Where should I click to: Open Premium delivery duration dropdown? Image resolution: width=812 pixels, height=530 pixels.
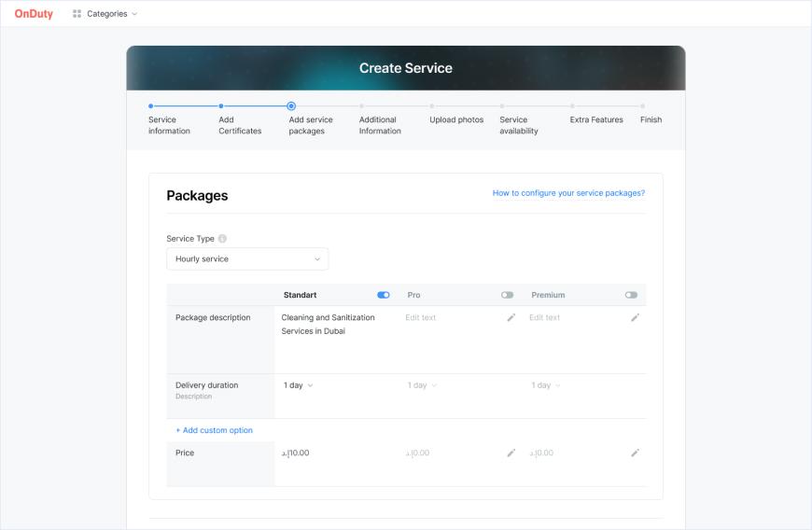(x=546, y=385)
